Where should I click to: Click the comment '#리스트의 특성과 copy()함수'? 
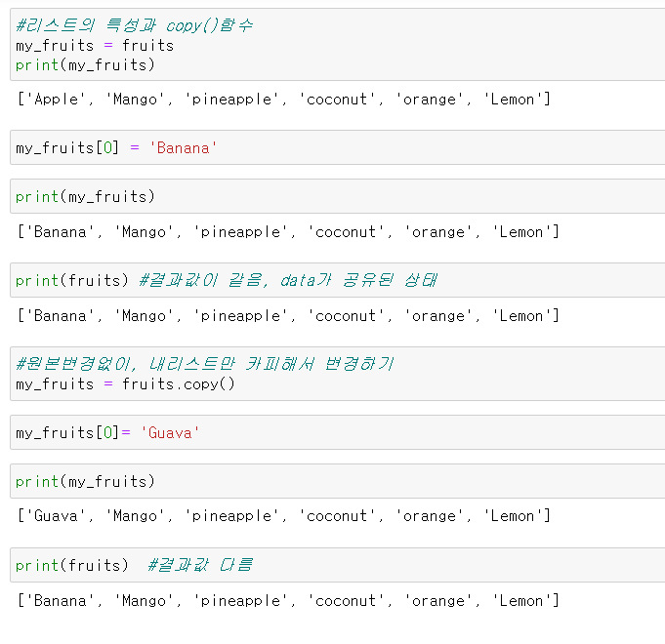135,25
